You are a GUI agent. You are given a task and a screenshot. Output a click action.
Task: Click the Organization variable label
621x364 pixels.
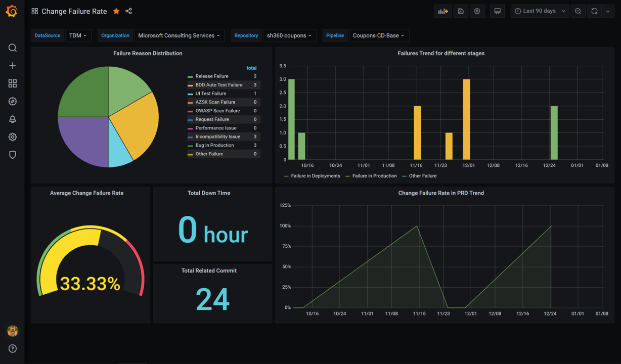pyautogui.click(x=115, y=35)
